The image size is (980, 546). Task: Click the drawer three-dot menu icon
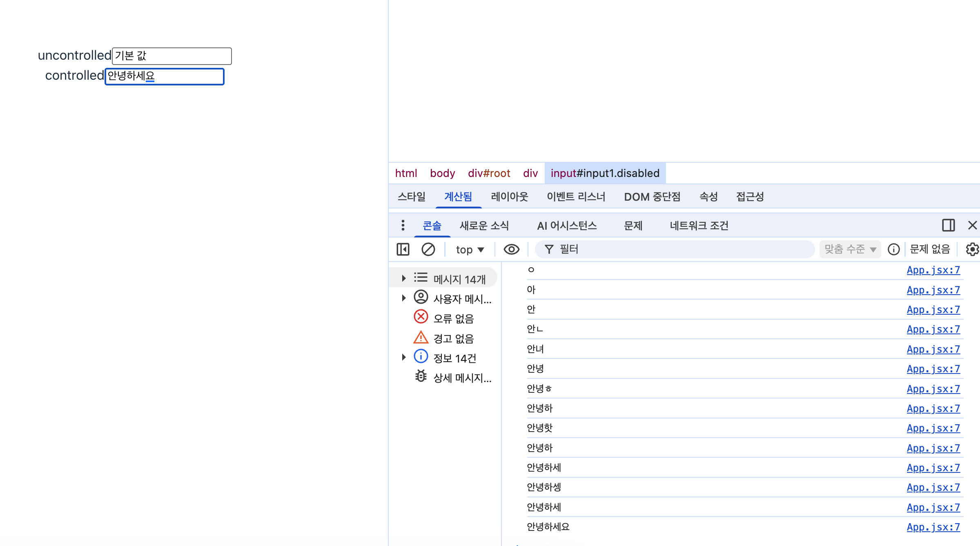[x=403, y=225]
